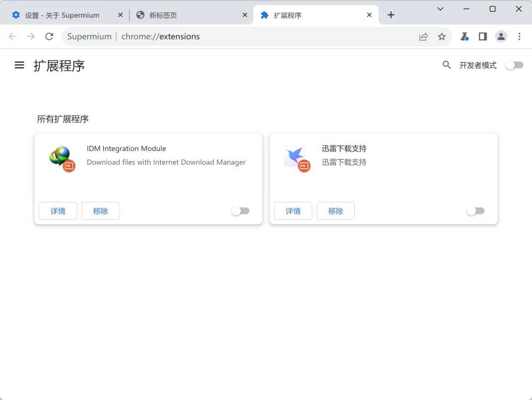The width and height of the screenshot is (532, 400).
Task: Enable developer mode toggle
Action: tap(514, 65)
